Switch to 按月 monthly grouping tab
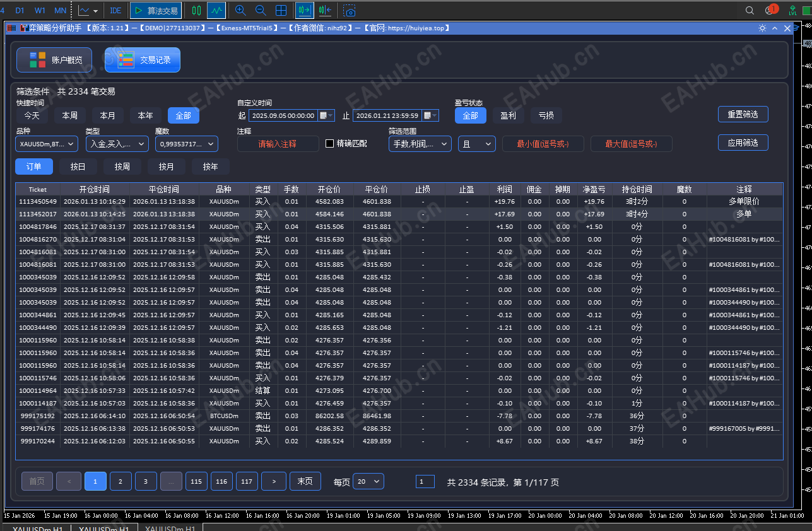The image size is (812, 531). 167,166
